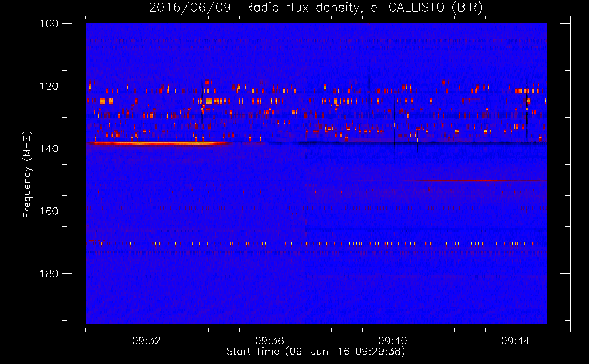Click the 100 frequency tick label
Screen dimensions: 589x364
(x=49, y=24)
